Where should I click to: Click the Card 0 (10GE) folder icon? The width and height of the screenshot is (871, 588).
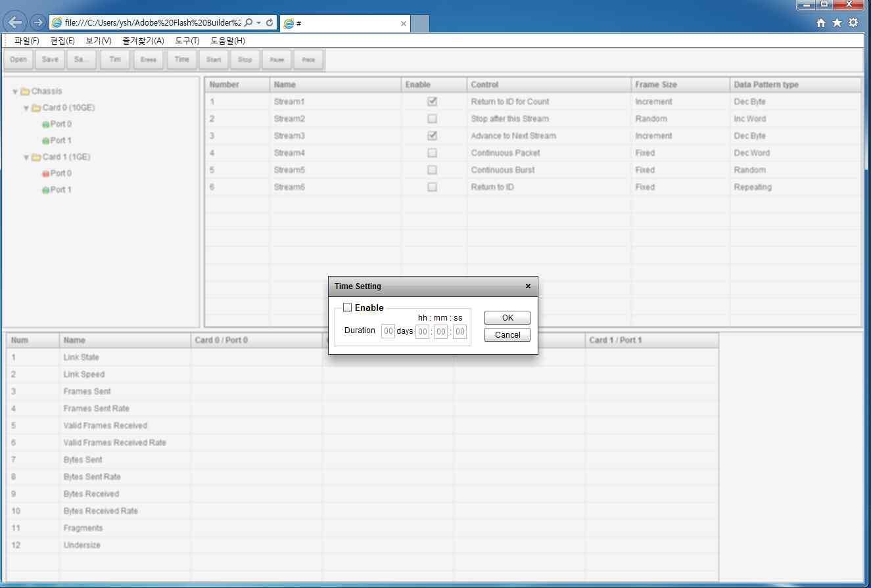click(36, 108)
